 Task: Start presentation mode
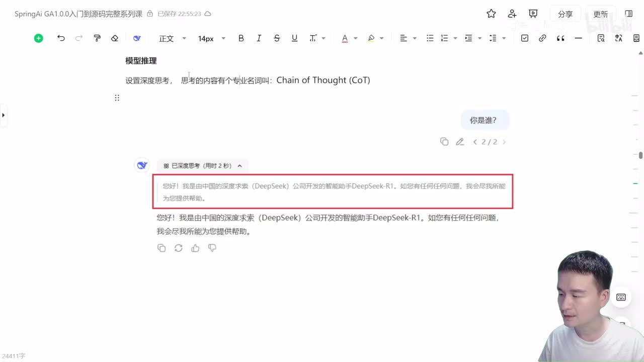(533, 14)
